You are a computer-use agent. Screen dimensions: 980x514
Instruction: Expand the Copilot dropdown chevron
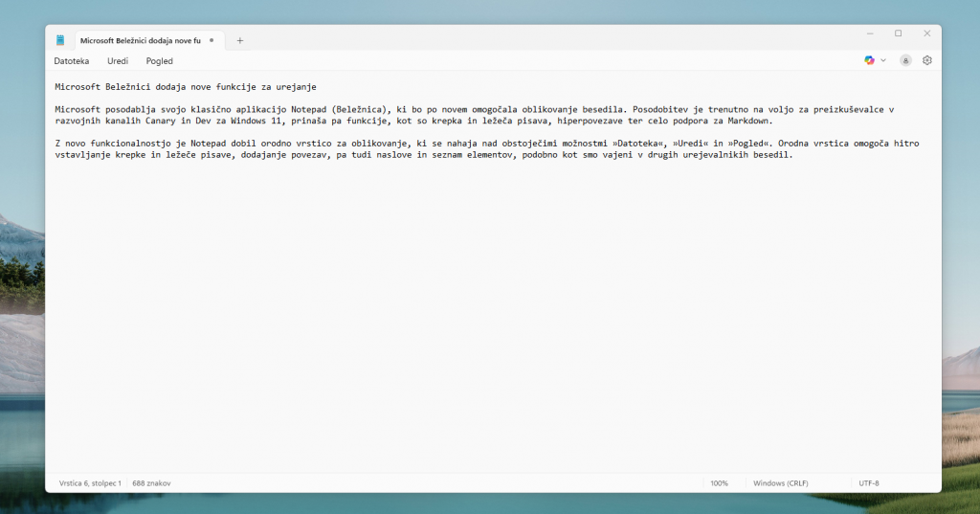[882, 60]
